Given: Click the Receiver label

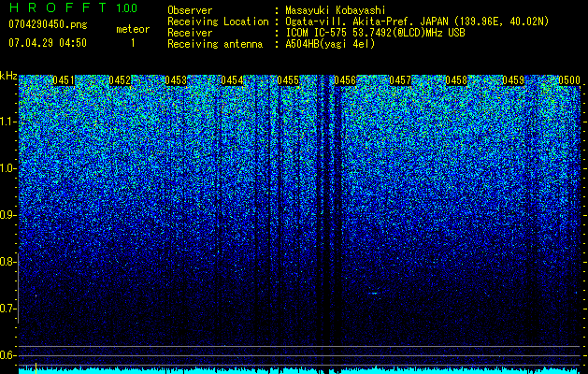Looking at the screenshot, I should 190,33.
